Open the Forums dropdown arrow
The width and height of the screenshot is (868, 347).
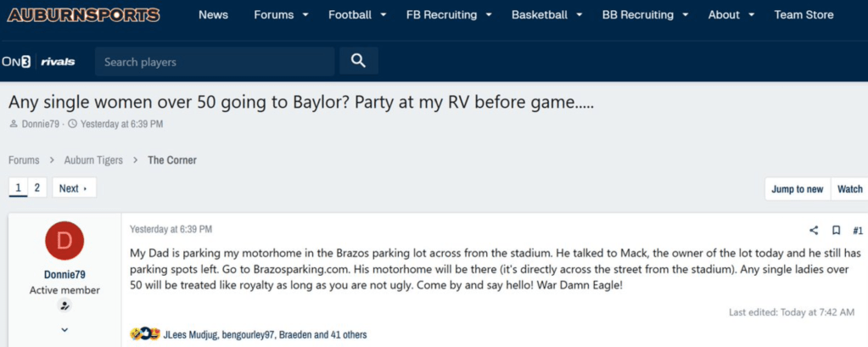point(306,15)
